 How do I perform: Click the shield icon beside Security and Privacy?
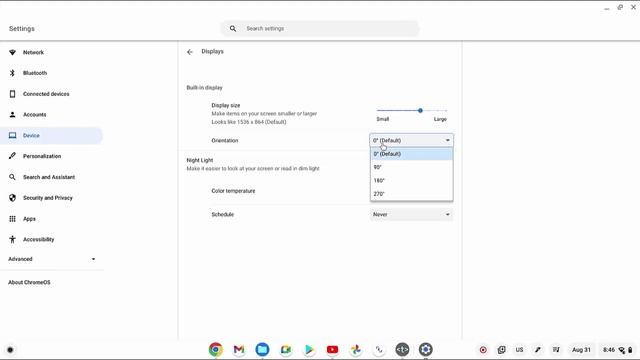coord(12,198)
